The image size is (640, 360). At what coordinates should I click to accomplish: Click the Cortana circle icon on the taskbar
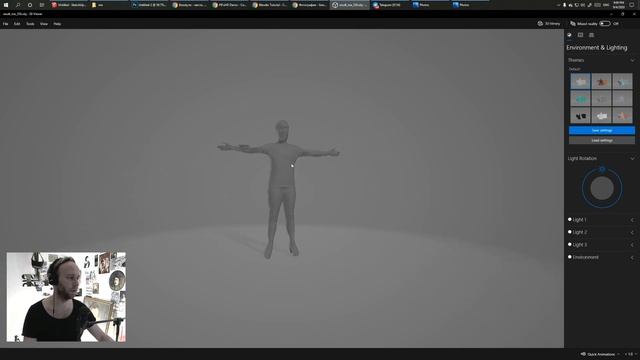[x=30, y=5]
